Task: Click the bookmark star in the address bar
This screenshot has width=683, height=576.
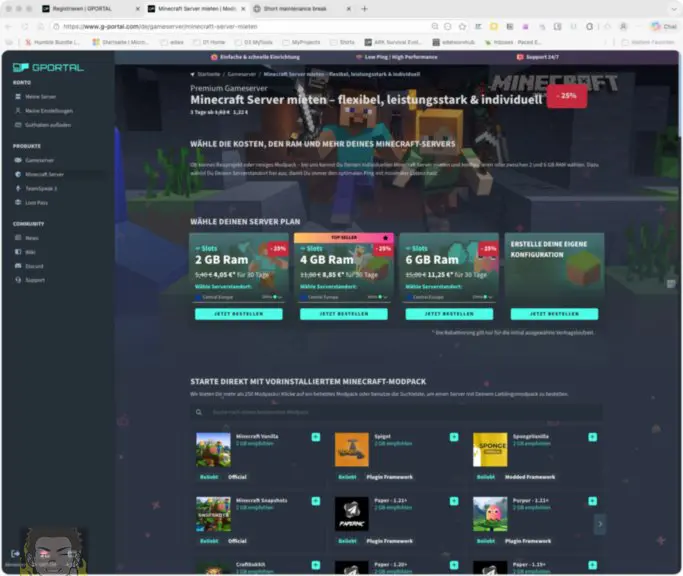Action: point(462,27)
